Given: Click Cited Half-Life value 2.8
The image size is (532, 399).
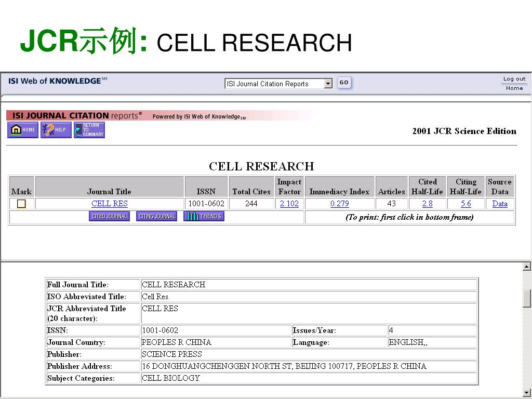Looking at the screenshot, I should click(428, 204).
